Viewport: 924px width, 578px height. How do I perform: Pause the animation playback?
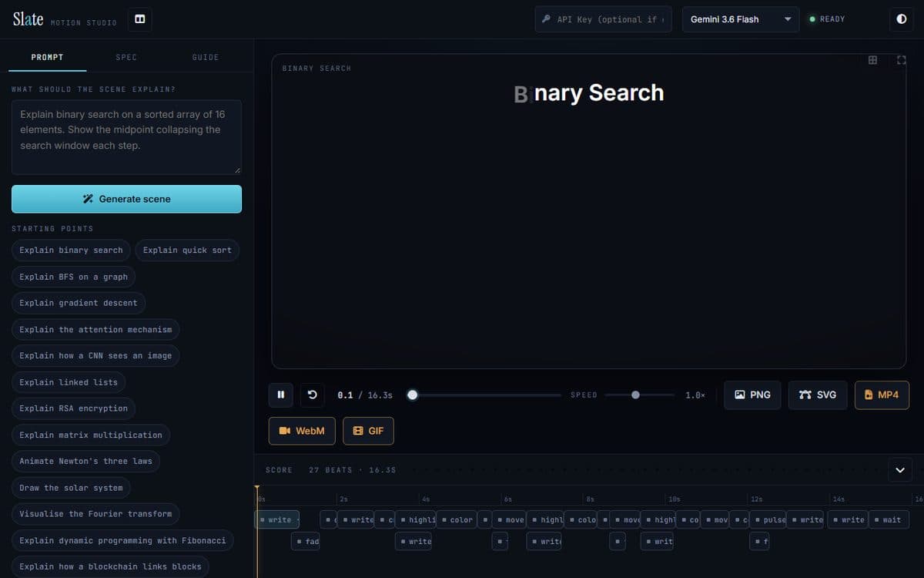pyautogui.click(x=281, y=395)
